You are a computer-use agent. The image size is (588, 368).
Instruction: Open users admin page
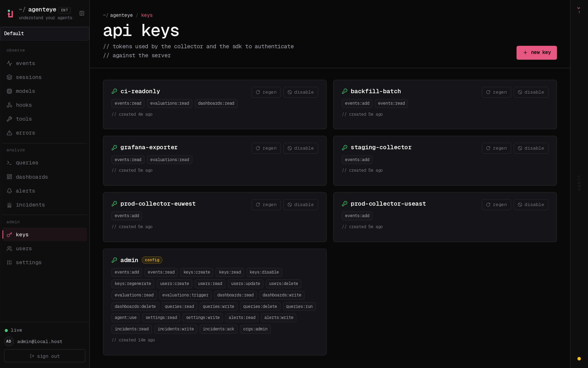(45, 248)
